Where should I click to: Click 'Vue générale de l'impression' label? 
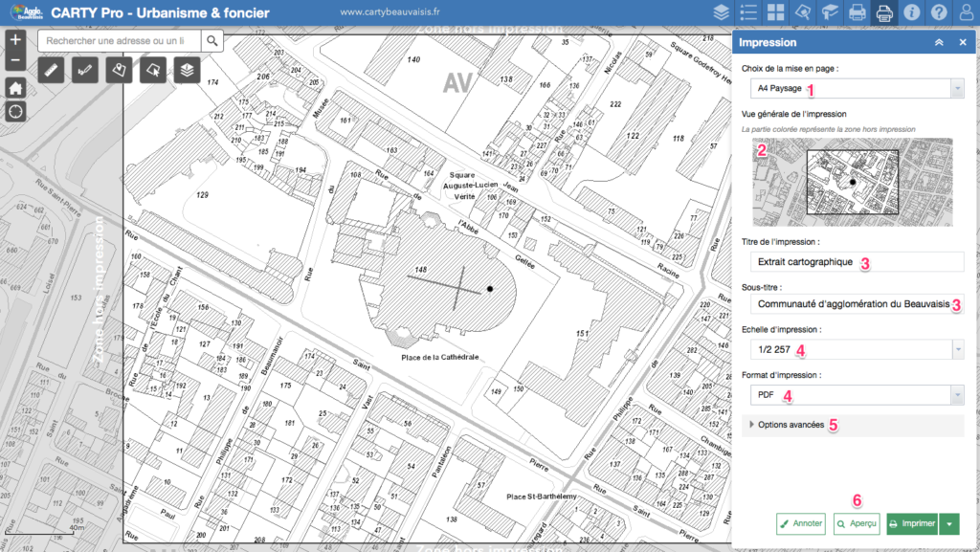pos(793,114)
